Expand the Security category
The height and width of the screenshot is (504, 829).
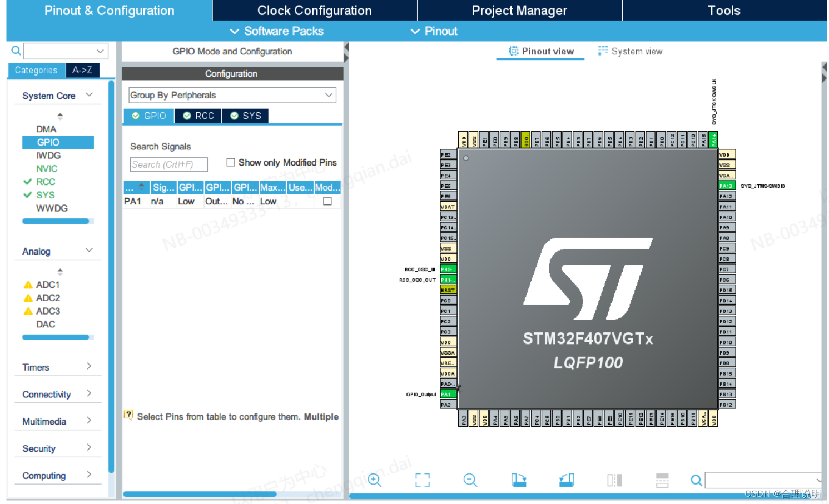tap(89, 447)
